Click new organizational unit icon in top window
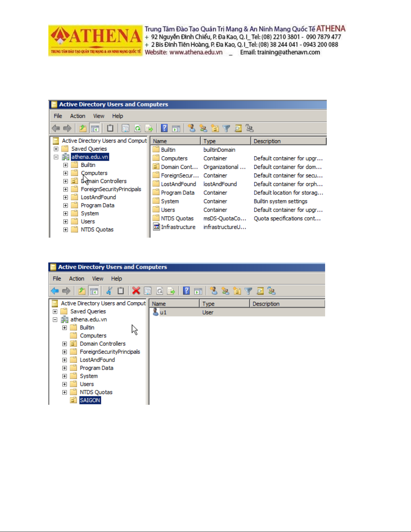This screenshot has height=532, width=411. [x=215, y=128]
